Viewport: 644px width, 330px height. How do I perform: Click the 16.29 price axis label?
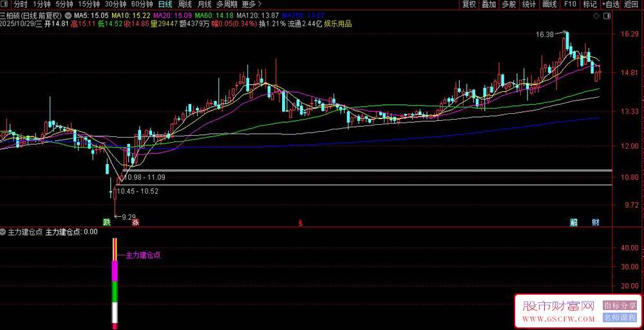click(631, 34)
